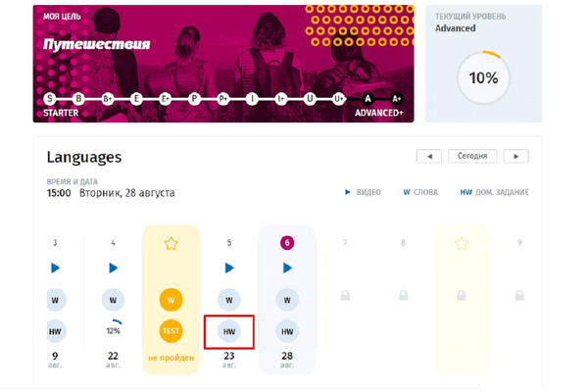Play video for lesson 6
588x392 pixels.
287,268
